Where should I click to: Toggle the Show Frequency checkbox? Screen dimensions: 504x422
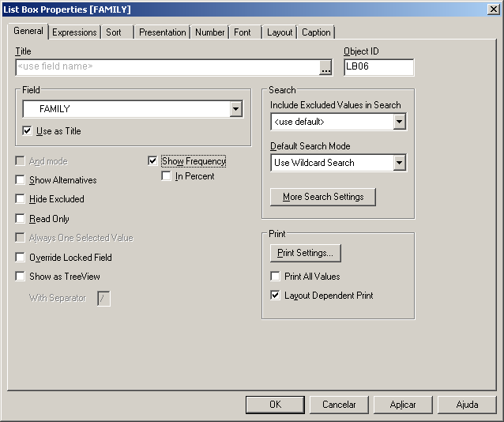[153, 161]
